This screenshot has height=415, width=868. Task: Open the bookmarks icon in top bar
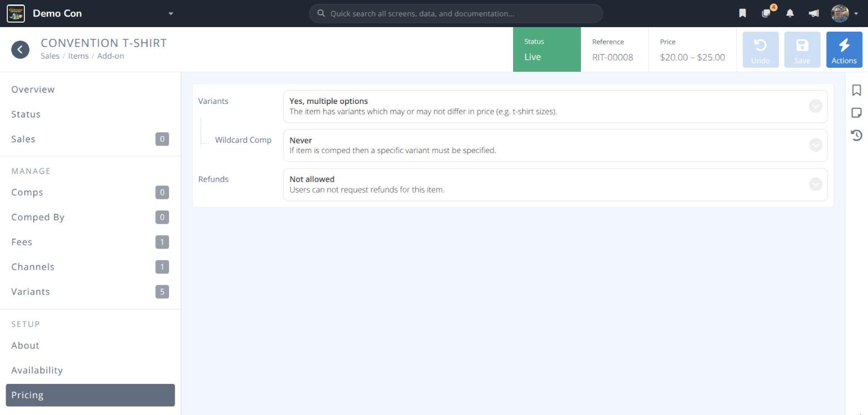click(x=743, y=14)
